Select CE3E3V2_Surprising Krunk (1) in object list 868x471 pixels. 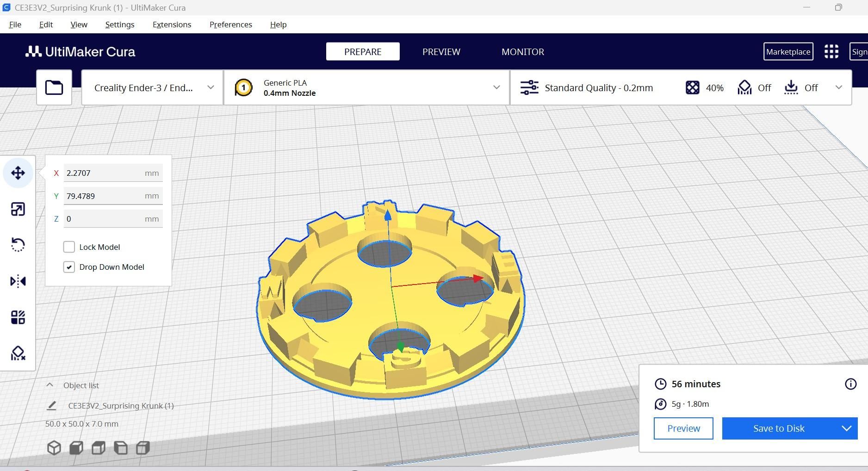pyautogui.click(x=121, y=406)
